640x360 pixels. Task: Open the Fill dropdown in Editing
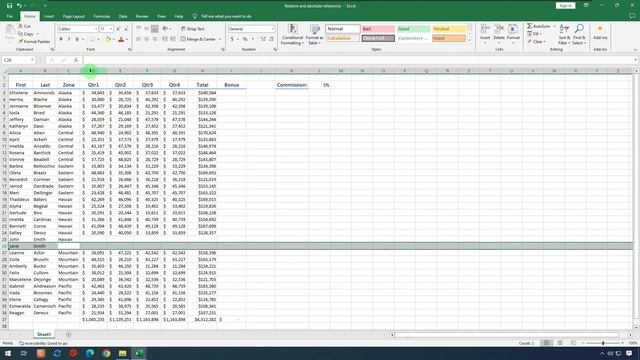[534, 34]
